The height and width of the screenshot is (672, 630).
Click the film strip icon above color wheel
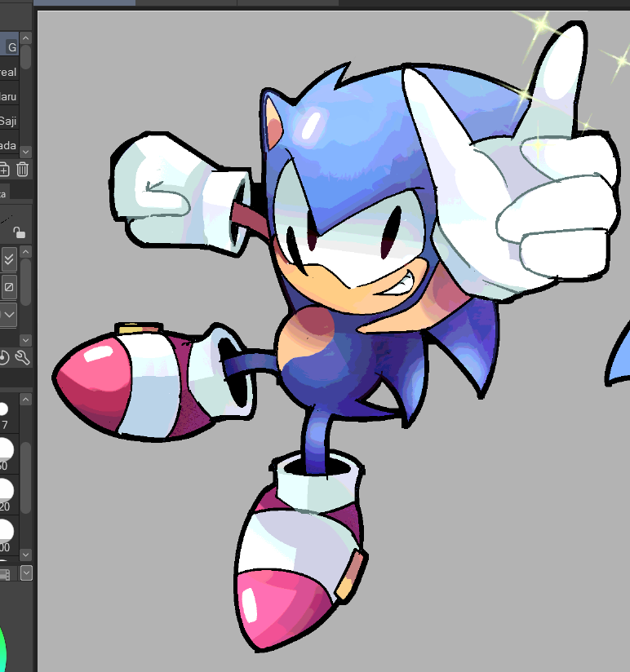click(x=4, y=573)
